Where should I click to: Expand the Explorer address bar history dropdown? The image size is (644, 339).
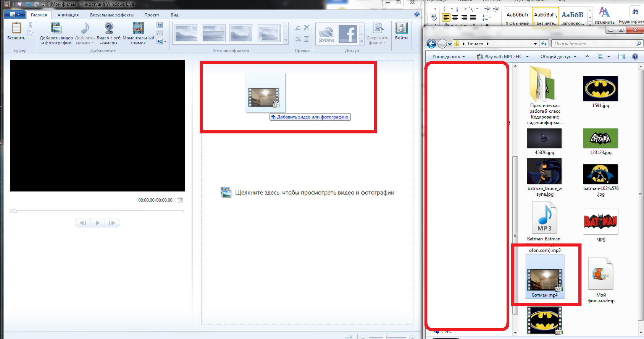coord(535,44)
